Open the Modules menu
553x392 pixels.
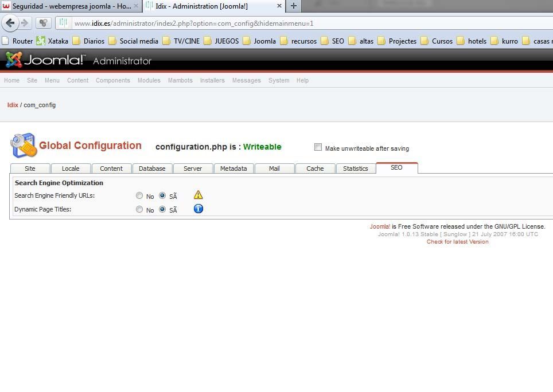click(x=149, y=80)
